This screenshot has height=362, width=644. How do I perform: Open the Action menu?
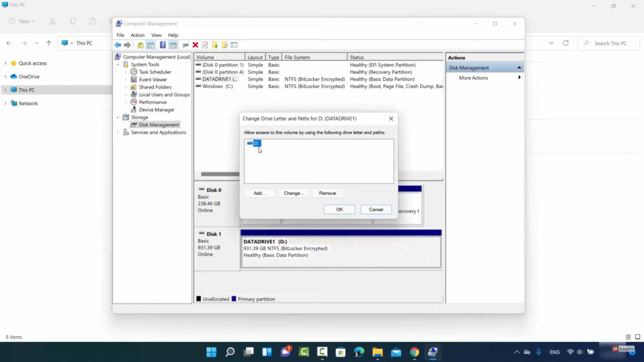[x=137, y=35]
